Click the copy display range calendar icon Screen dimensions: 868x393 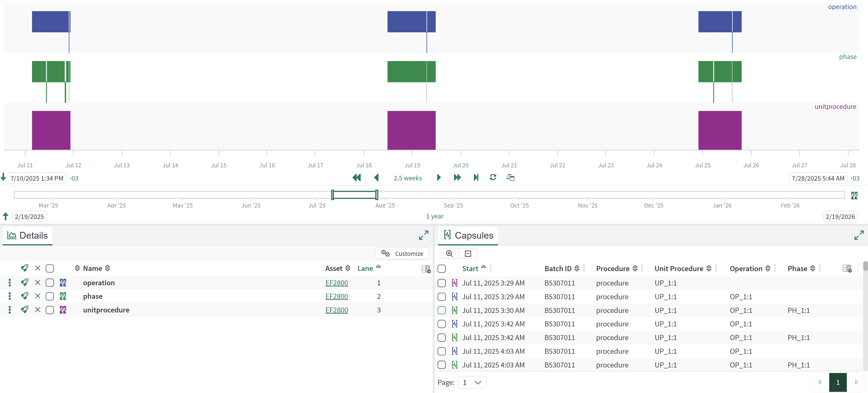pos(510,178)
